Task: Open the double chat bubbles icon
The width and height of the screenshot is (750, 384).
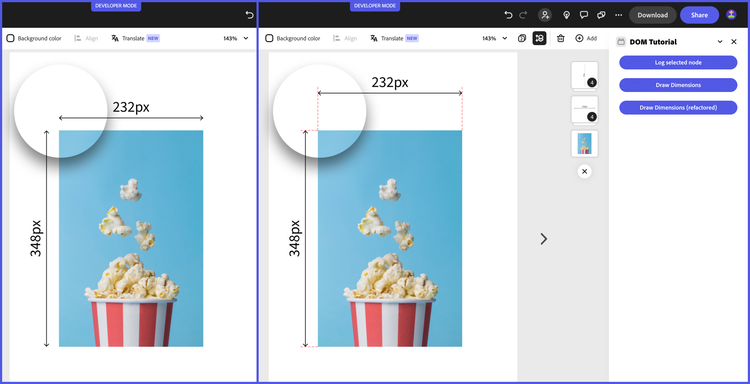Action: pyautogui.click(x=601, y=15)
